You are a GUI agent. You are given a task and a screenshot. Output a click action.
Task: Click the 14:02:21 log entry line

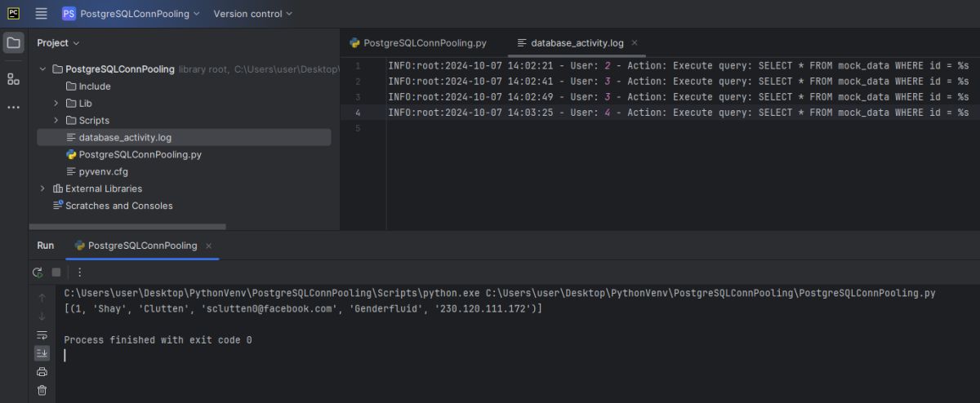point(679,65)
